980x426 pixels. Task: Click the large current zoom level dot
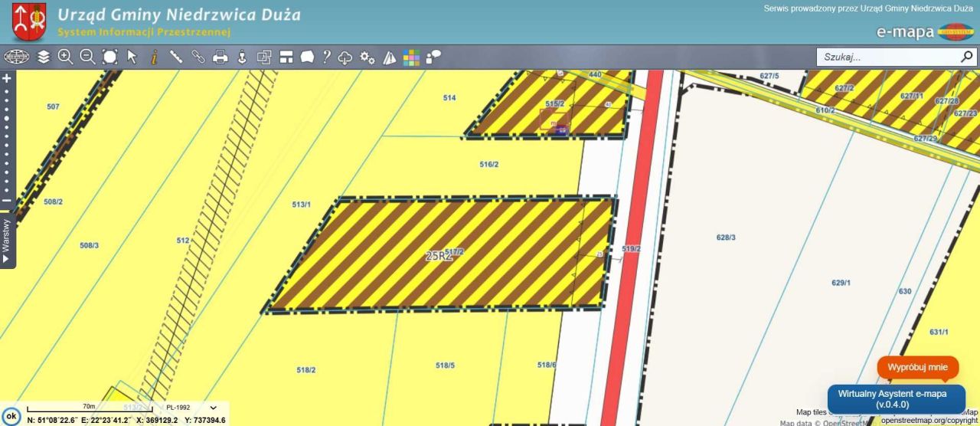tap(7, 119)
